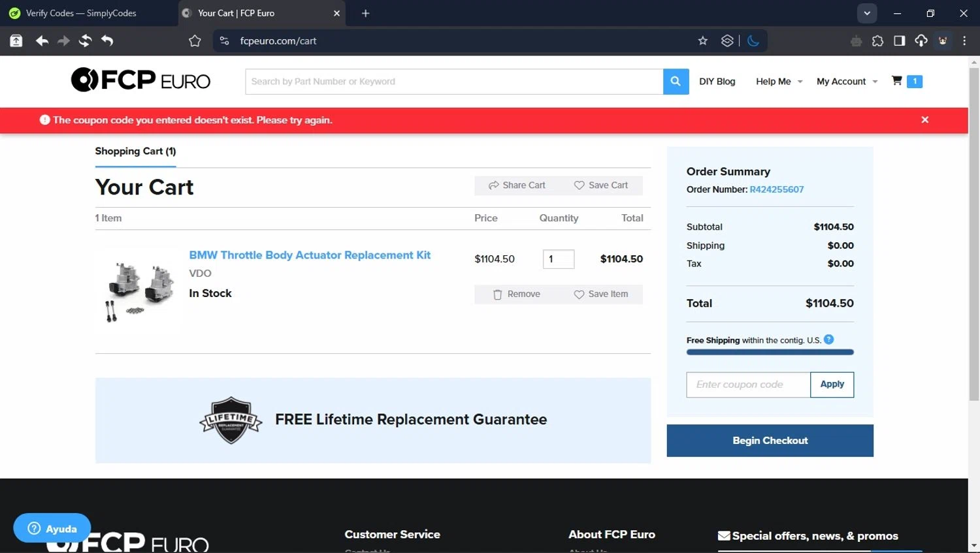Expand the My Account dropdown
This screenshot has width=980, height=553.
coord(847,82)
